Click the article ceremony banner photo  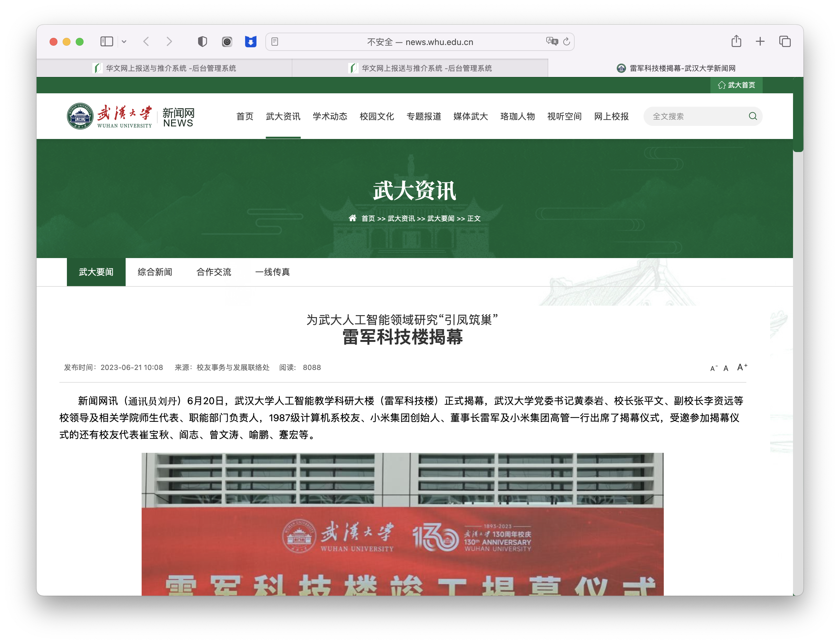(x=402, y=524)
